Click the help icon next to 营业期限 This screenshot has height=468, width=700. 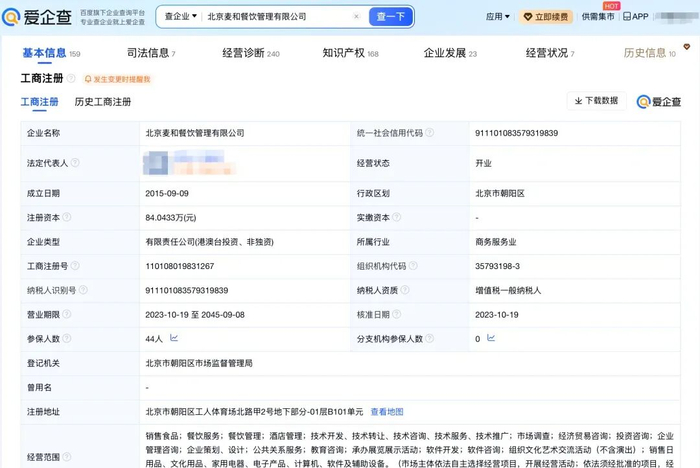pyautogui.click(x=67, y=314)
